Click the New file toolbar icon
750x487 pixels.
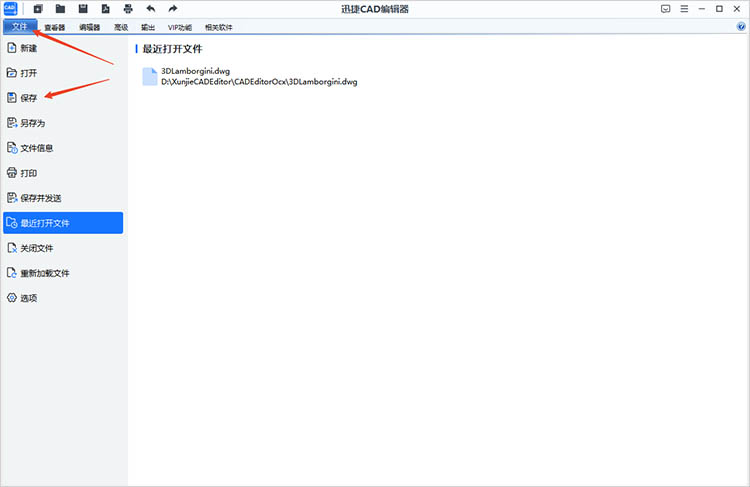pos(38,9)
